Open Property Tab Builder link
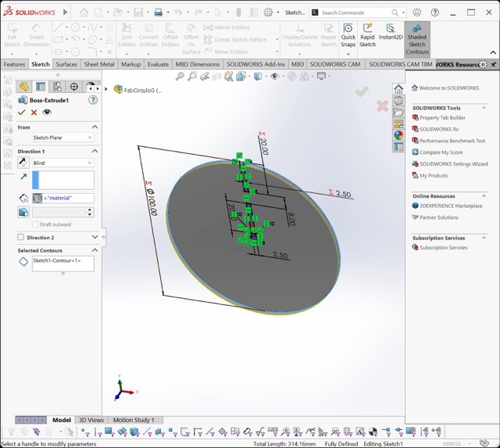 (x=442, y=118)
